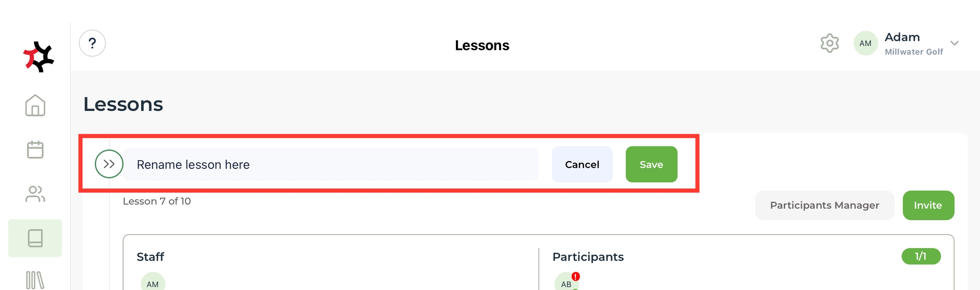
Task: Save the renamed lesson
Action: click(651, 164)
